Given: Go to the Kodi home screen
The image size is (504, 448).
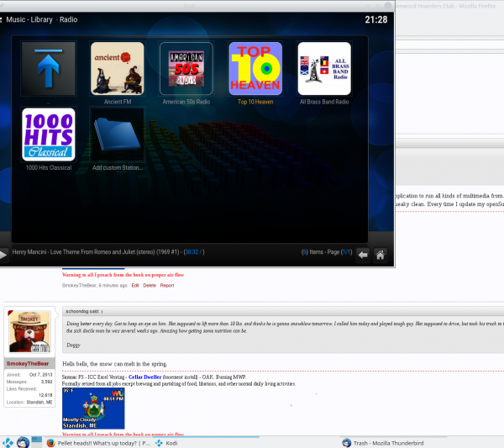Looking at the screenshot, I should pos(381,255).
